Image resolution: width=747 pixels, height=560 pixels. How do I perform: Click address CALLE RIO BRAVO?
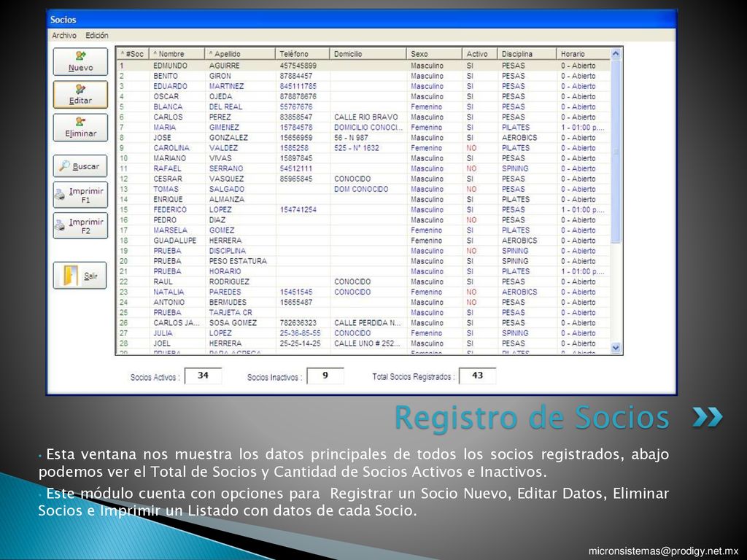[x=366, y=117]
